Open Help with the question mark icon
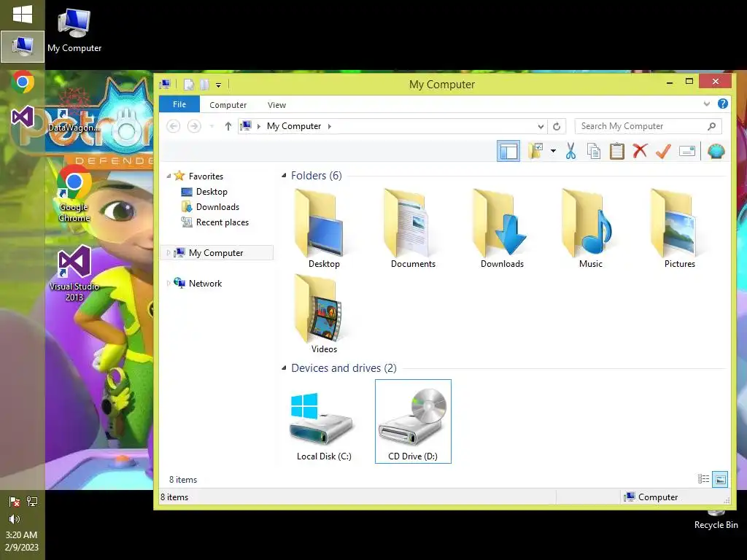This screenshot has width=747, height=560. click(x=723, y=104)
